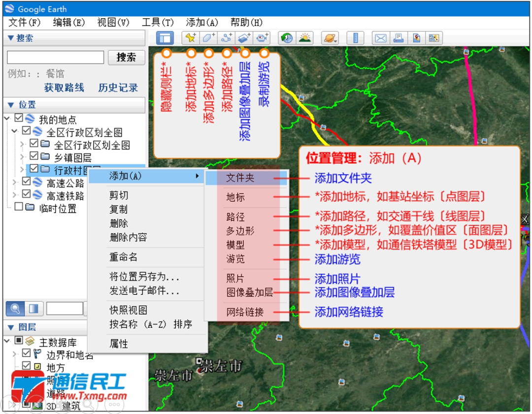The image size is (532, 414).
Task: Click the folder icon of 乡镇图层
Action: (45, 157)
